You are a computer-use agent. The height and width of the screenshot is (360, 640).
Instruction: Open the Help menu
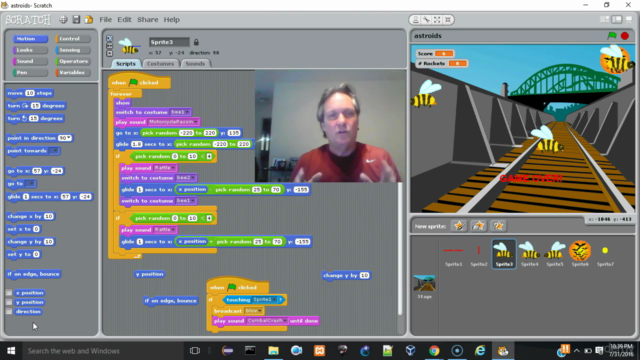[x=171, y=20]
